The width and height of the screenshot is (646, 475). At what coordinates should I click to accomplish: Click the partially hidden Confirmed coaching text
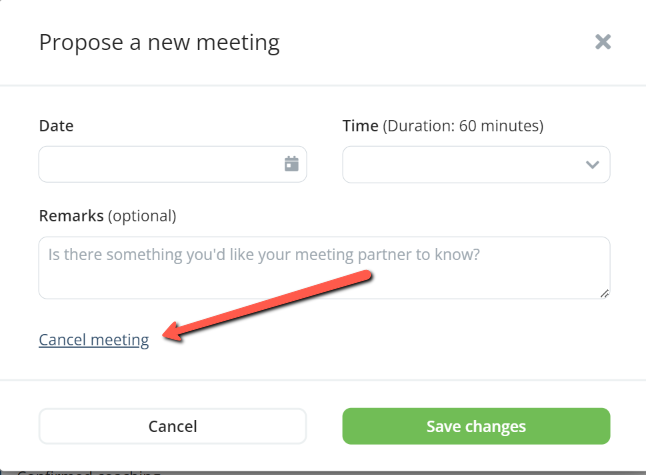pos(89,472)
